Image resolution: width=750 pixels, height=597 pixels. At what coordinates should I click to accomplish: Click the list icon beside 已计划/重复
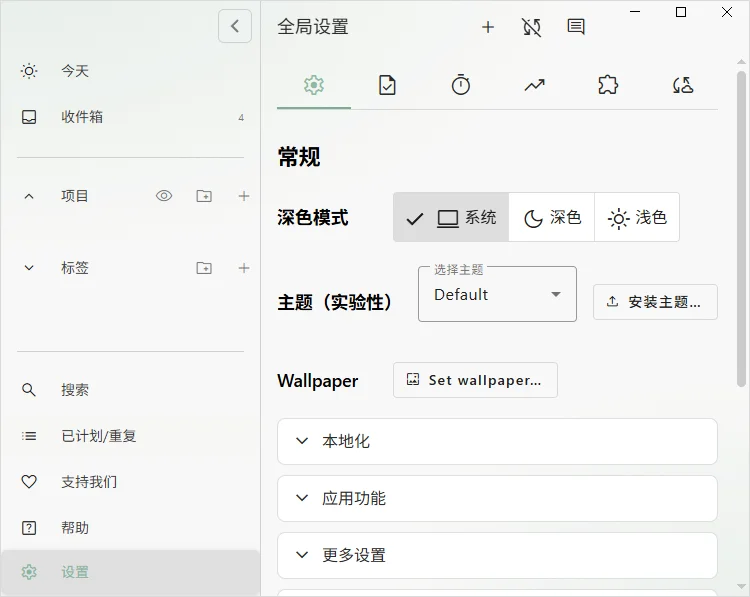coord(29,436)
